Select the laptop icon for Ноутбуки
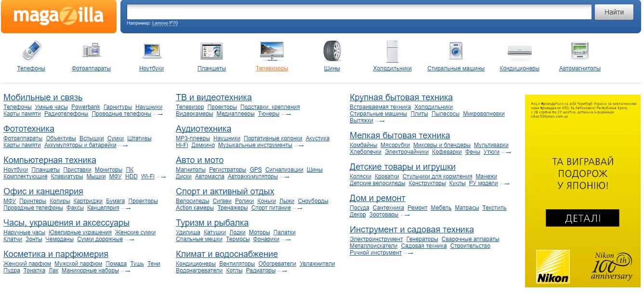Image resolution: width=644 pixels, height=297 pixels. tap(151, 51)
